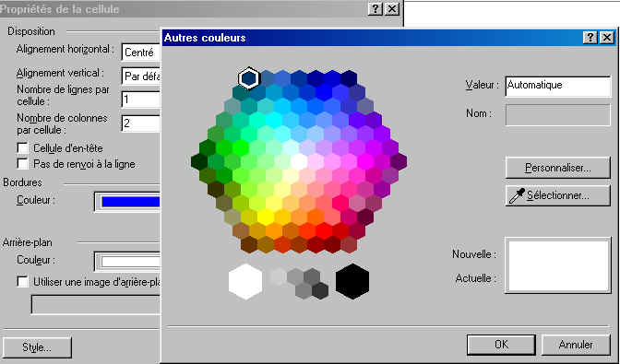Image resolution: width=620 pixels, height=364 pixels.
Task: Open the Alignement vertical dropdown
Action: click(141, 76)
